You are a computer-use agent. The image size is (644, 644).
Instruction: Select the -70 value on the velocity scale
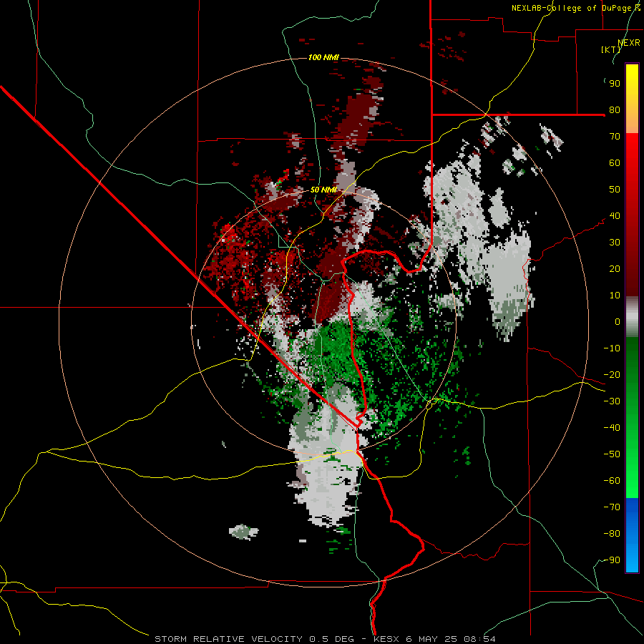612,507
